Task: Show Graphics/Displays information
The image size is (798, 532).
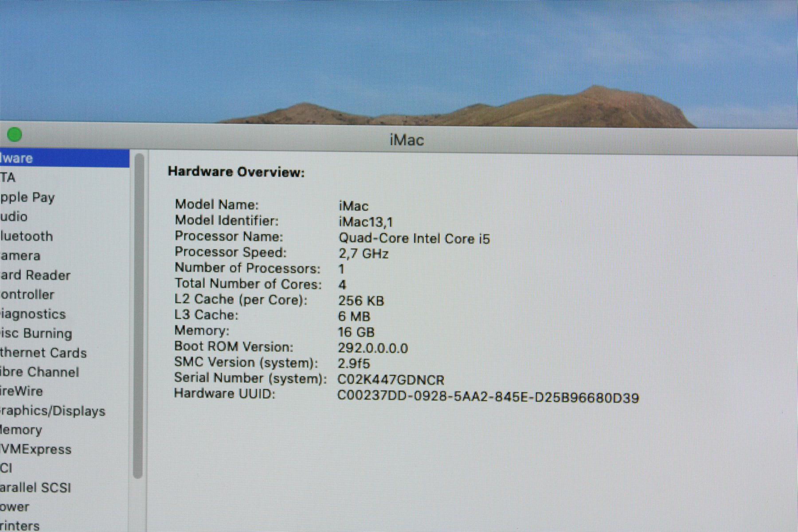Action: click(53, 411)
